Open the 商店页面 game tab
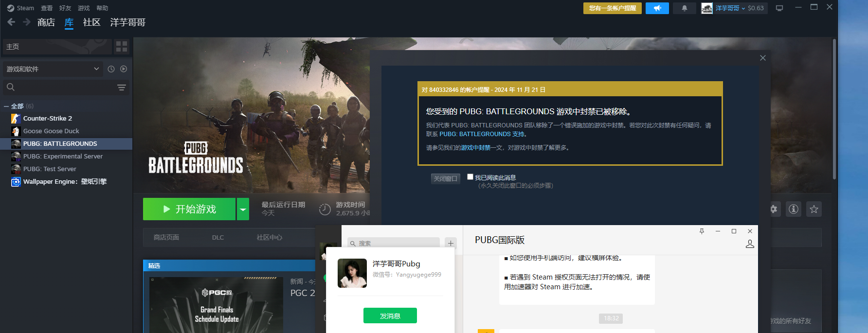868x333 pixels. click(x=166, y=237)
